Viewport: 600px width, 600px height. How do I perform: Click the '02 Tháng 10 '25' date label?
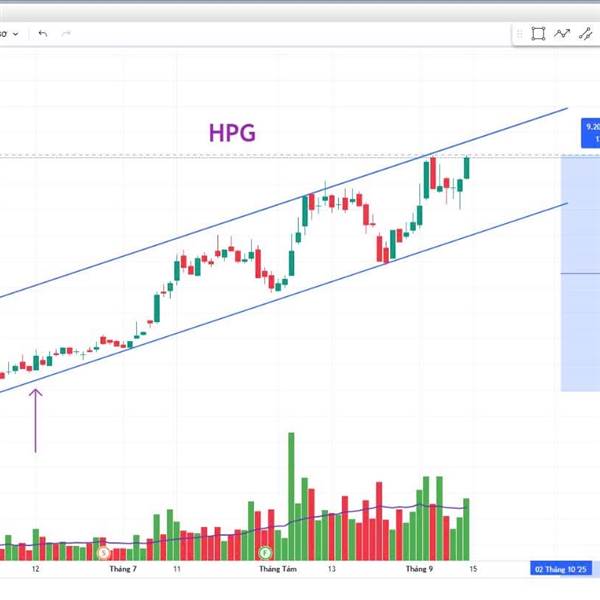[561, 569]
